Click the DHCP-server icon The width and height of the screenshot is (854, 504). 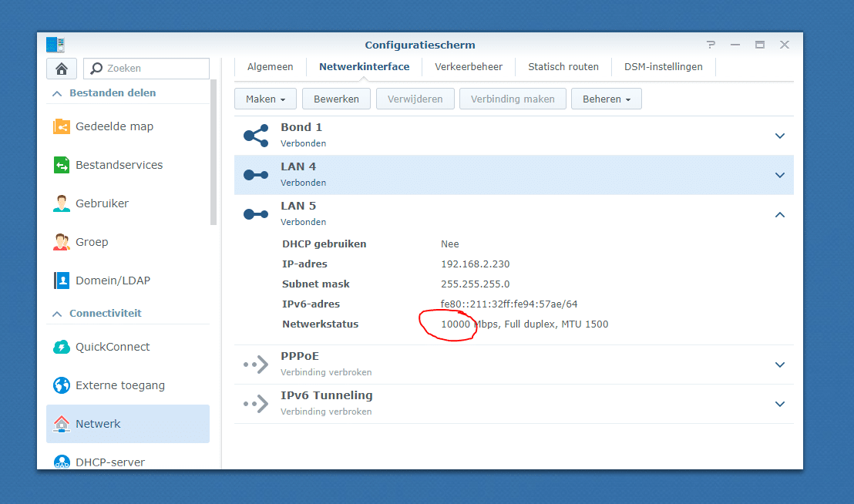62,462
